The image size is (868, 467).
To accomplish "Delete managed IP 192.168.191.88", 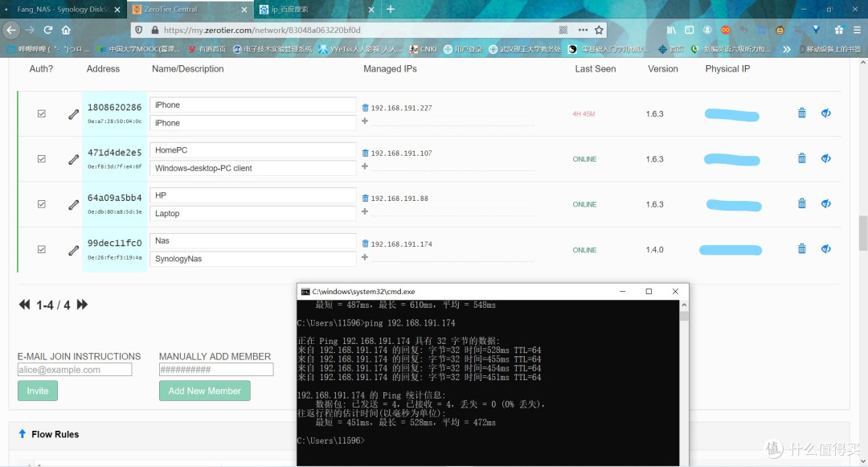I will (366, 199).
